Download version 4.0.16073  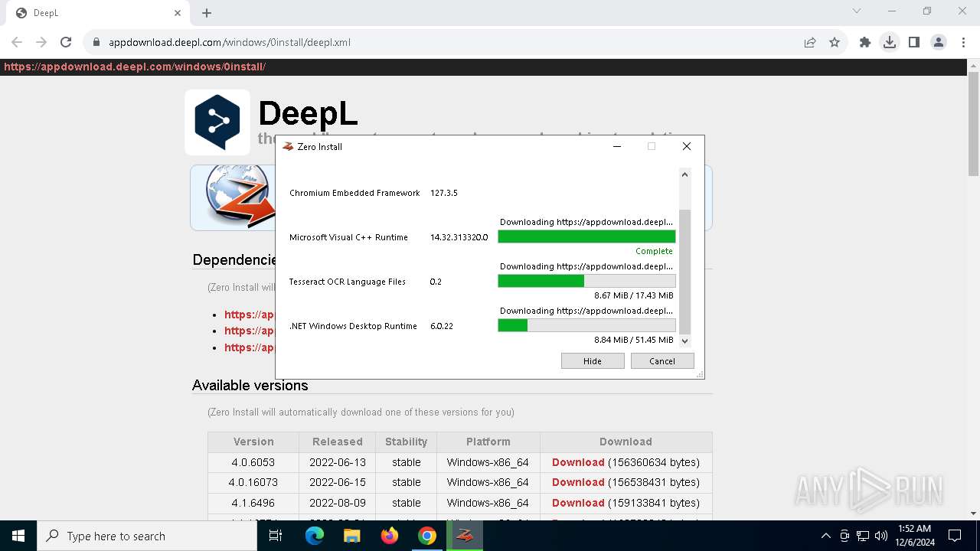[578, 482]
